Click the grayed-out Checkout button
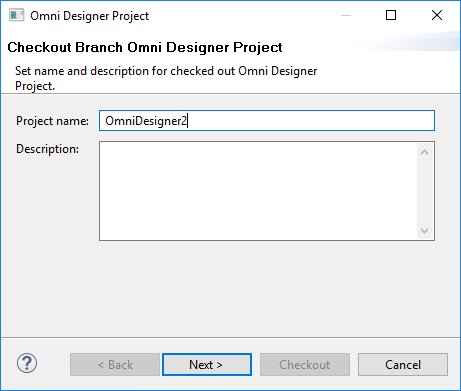 305,365
